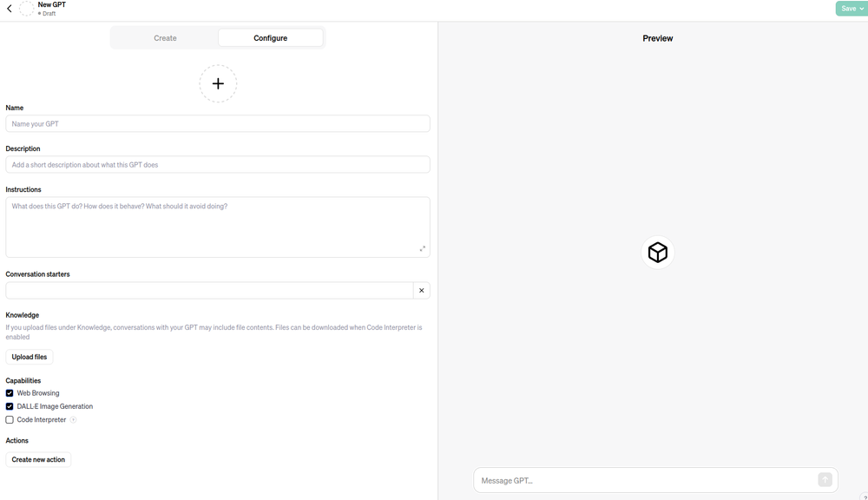
Task: Select the Configure tab
Action: 271,38
